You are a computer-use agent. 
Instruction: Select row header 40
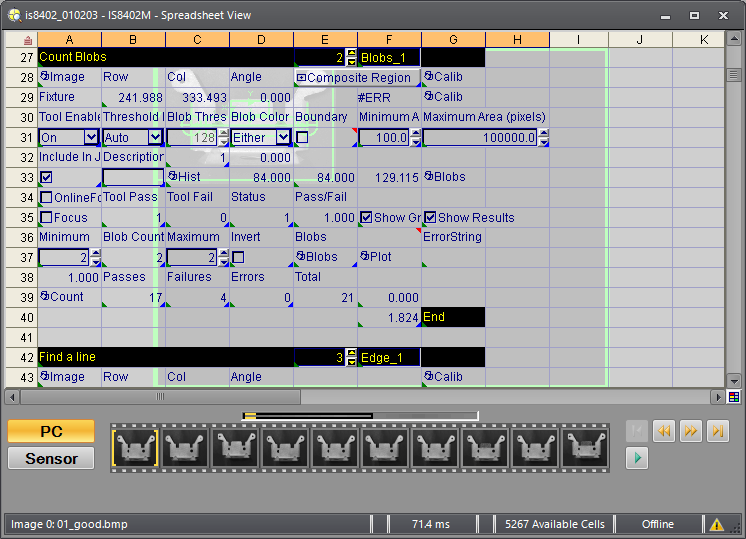tap(19, 317)
